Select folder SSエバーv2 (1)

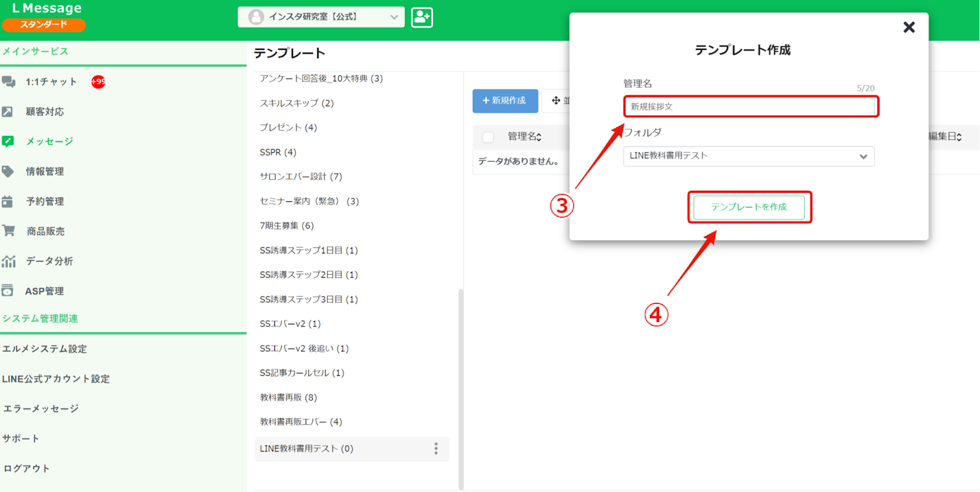tap(290, 324)
